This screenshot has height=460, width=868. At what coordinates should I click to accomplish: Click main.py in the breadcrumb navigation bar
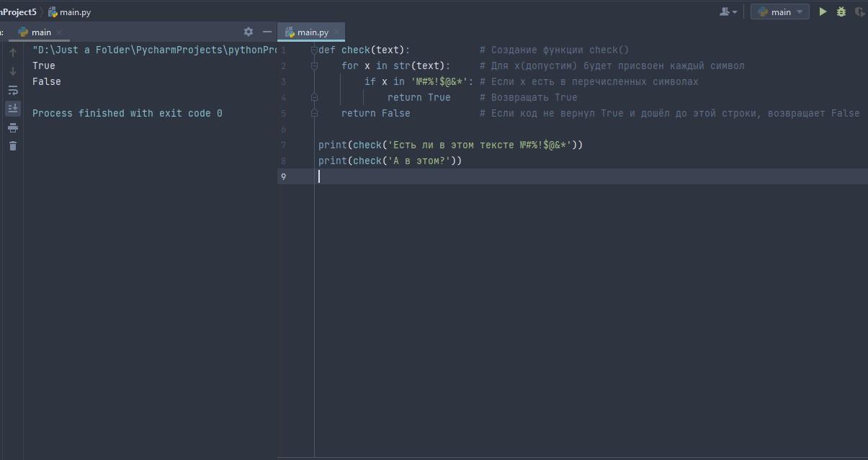tap(70, 12)
